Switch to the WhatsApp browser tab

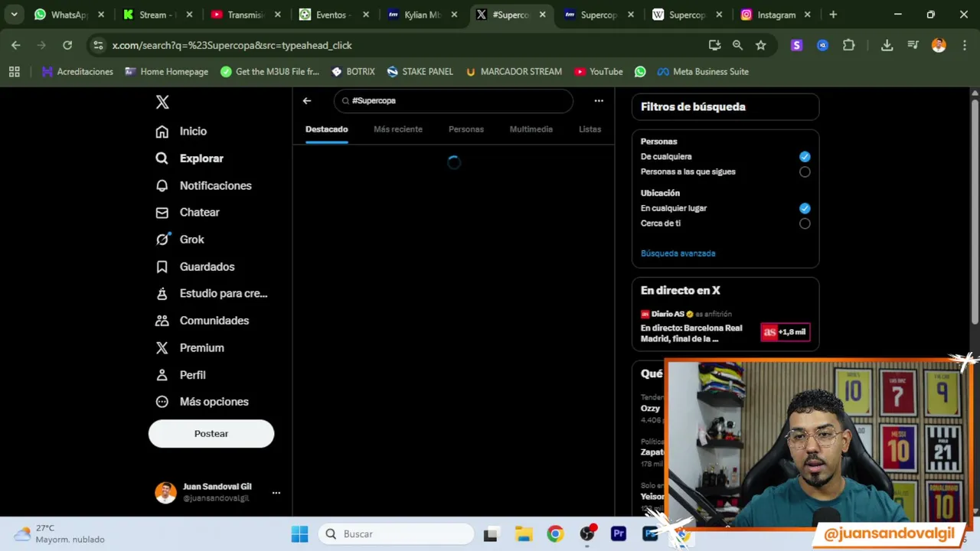(x=69, y=15)
